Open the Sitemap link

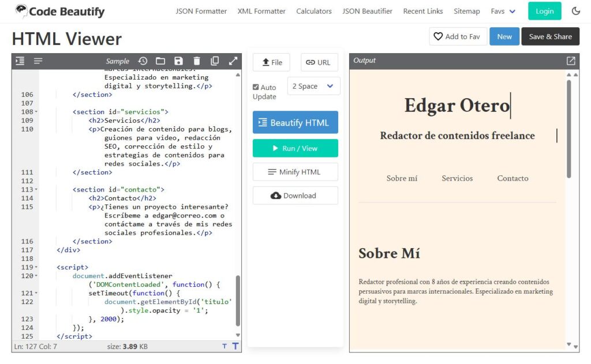[466, 12]
